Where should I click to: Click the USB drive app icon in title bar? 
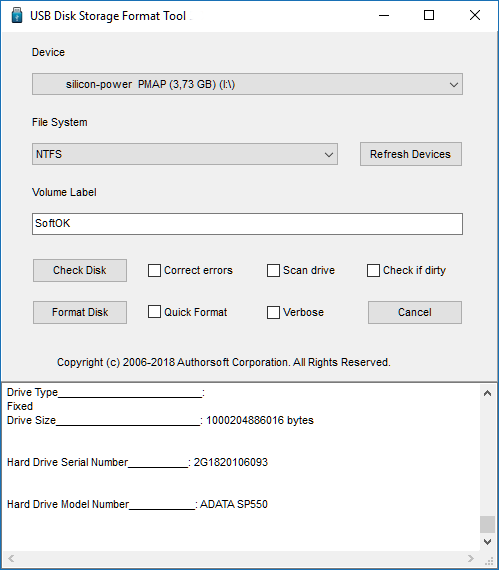pyautogui.click(x=17, y=16)
